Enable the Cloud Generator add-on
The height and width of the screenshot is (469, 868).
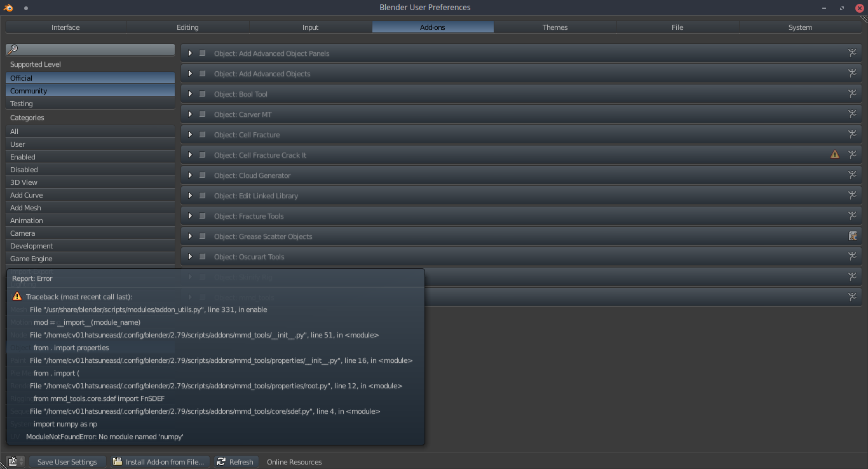point(202,175)
